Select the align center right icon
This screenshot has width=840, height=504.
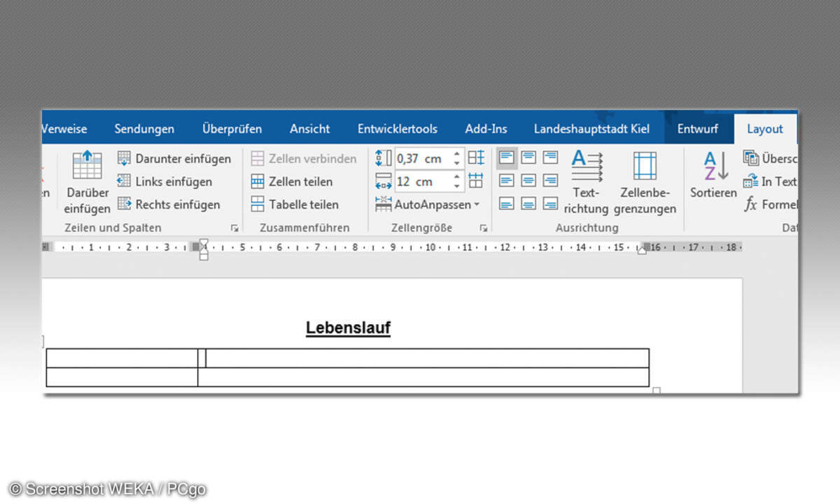[x=551, y=181]
